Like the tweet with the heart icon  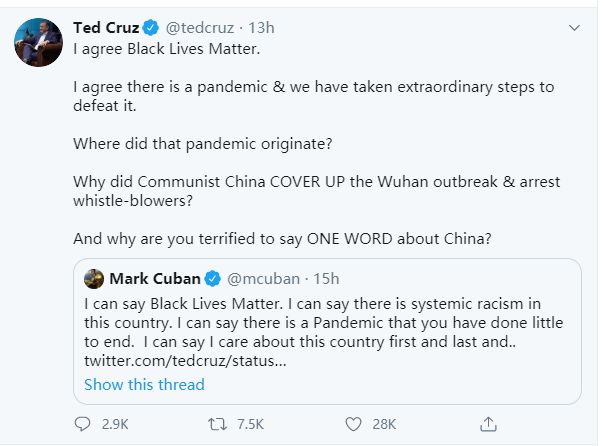tap(352, 421)
